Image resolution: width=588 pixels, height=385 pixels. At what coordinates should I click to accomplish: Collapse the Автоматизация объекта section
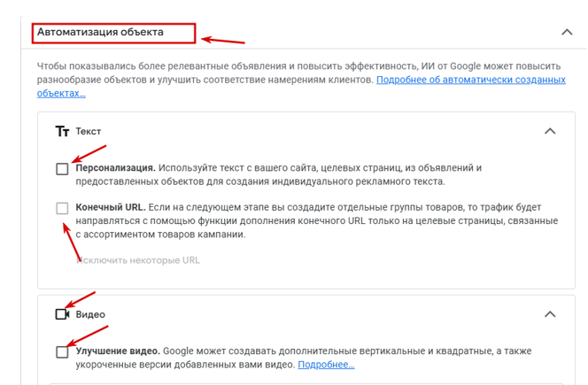[567, 32]
